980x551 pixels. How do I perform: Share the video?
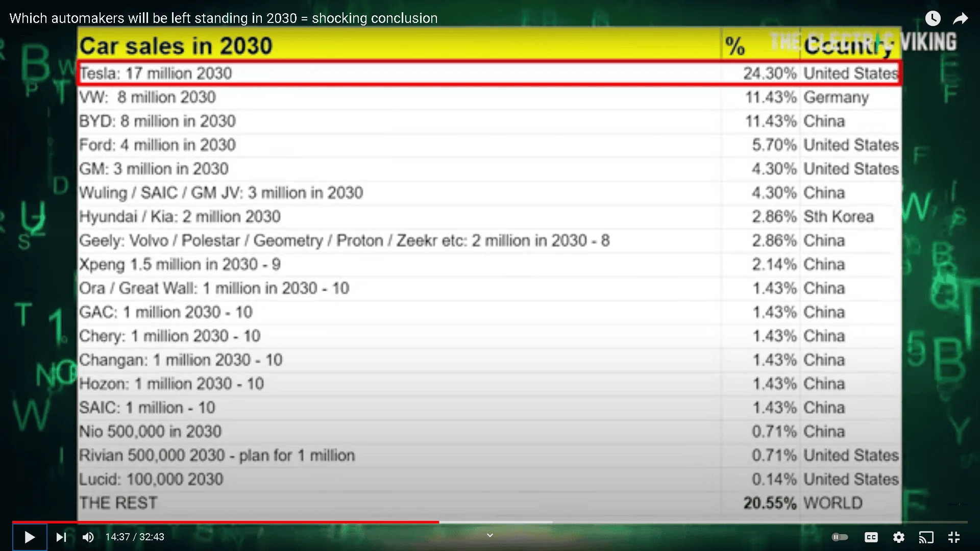pyautogui.click(x=961, y=18)
